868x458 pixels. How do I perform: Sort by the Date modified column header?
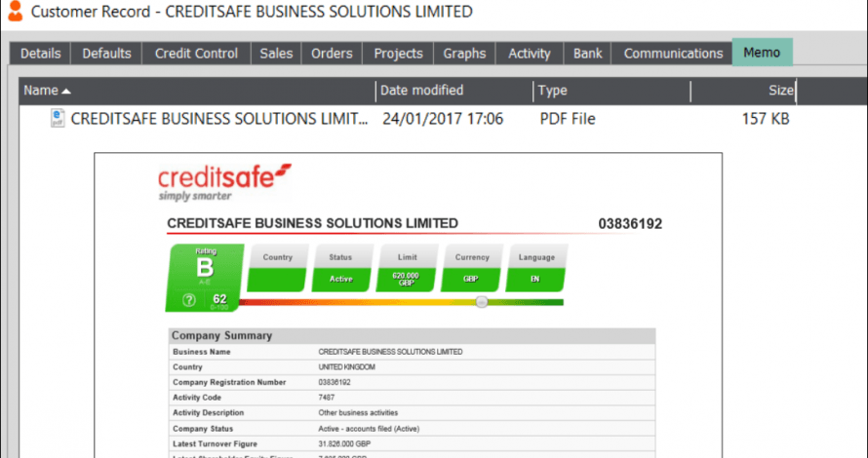pos(454,91)
